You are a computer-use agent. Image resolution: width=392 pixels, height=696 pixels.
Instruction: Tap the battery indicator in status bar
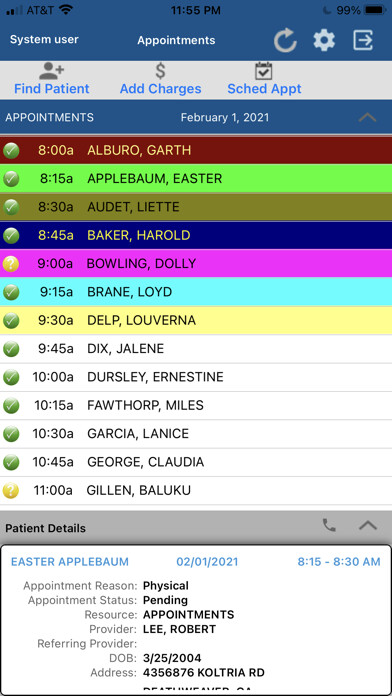point(374,10)
